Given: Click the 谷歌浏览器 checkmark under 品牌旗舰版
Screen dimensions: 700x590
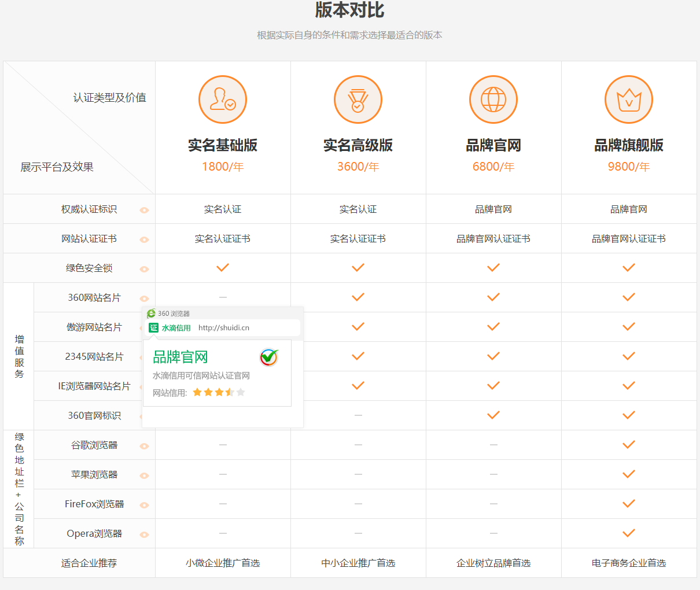Looking at the screenshot, I should 629,445.
